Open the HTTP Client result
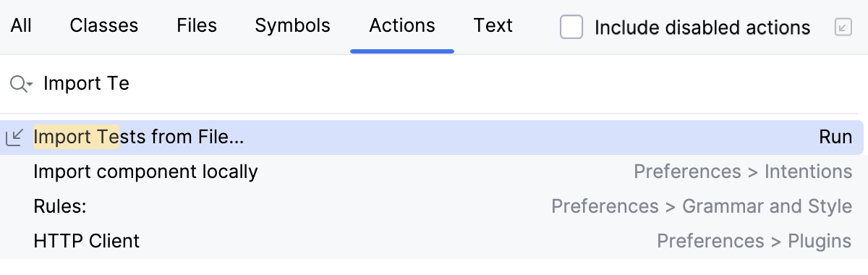868x275 pixels. (432, 241)
